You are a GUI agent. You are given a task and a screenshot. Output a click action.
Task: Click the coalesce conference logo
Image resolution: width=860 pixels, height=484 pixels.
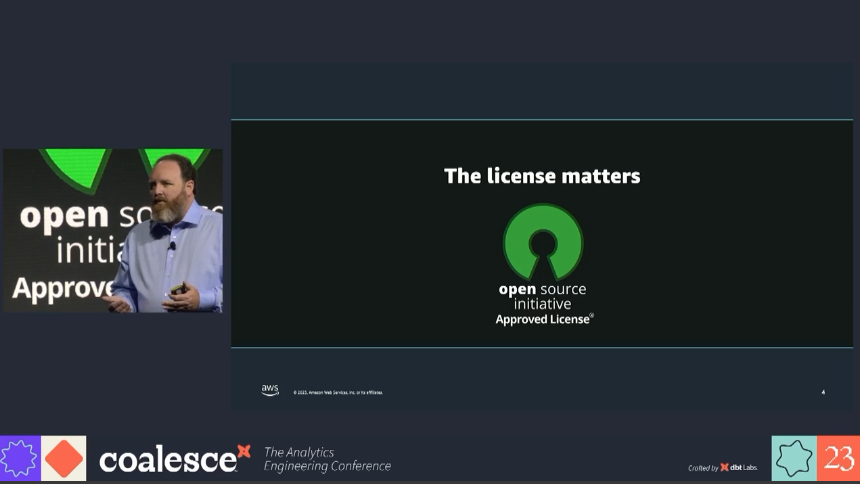click(174, 459)
